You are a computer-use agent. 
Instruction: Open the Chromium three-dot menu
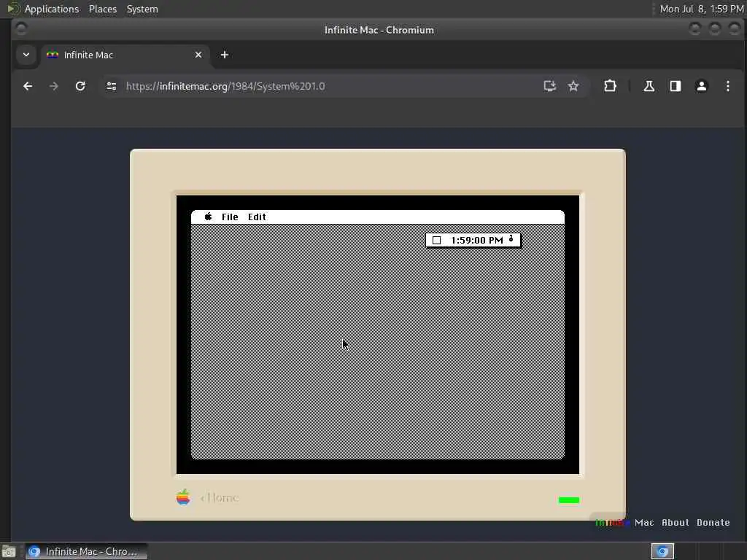[727, 86]
